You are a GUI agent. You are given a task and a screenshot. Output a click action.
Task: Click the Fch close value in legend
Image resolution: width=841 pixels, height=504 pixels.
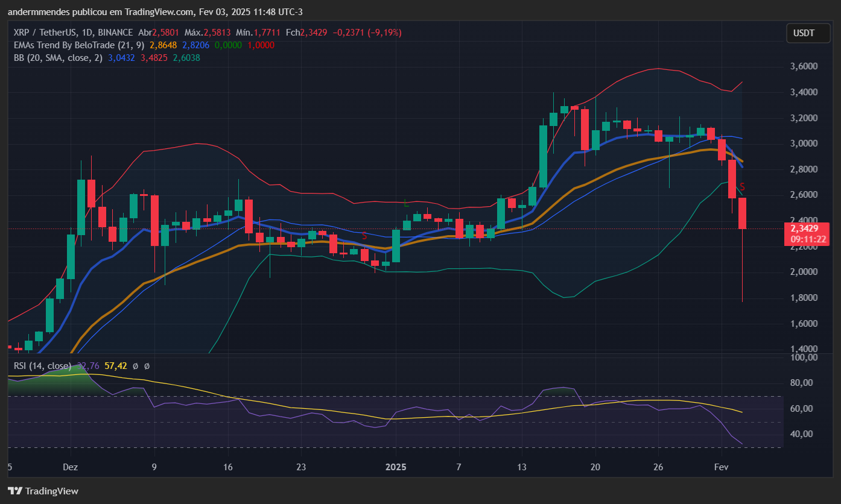point(314,32)
